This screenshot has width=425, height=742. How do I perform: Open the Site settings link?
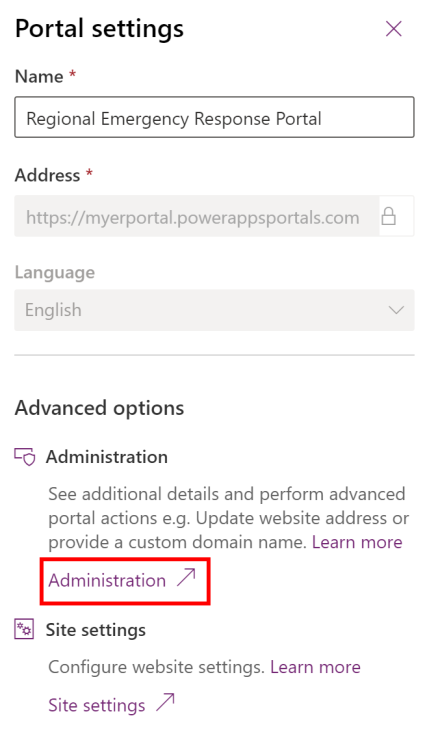[97, 705]
